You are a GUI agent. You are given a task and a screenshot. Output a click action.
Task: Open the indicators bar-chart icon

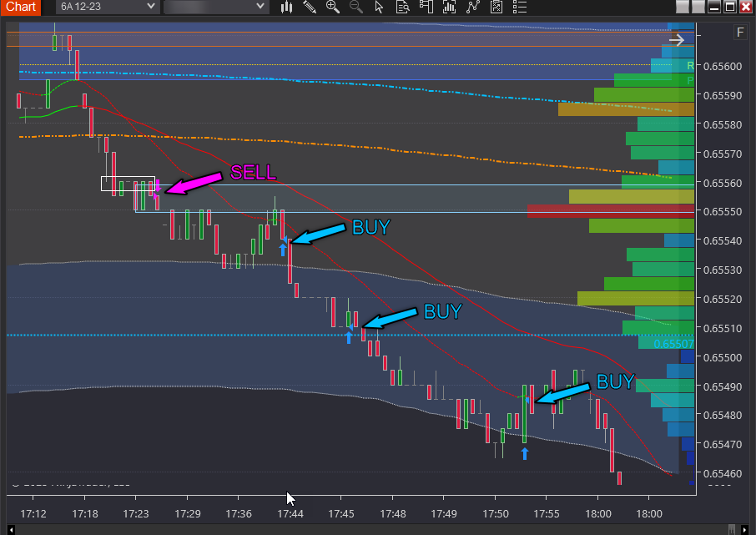450,7
